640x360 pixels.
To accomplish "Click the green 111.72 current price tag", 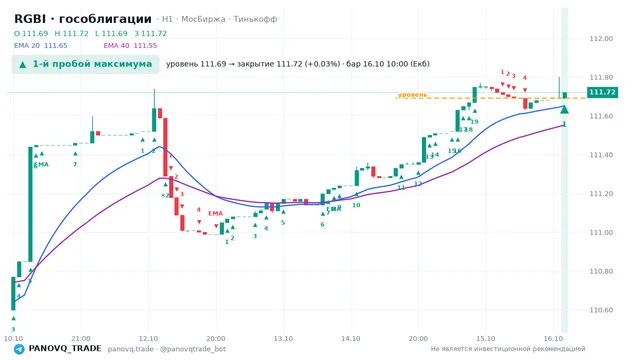I will coord(602,92).
